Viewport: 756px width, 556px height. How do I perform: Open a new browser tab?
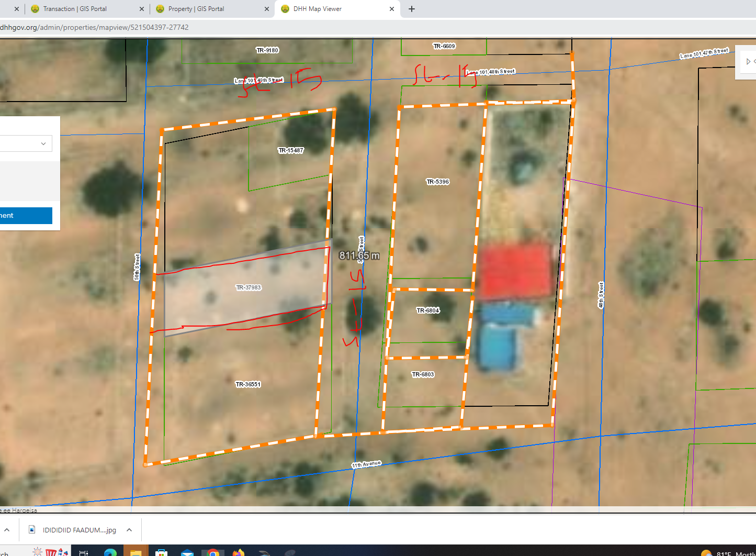click(x=412, y=9)
